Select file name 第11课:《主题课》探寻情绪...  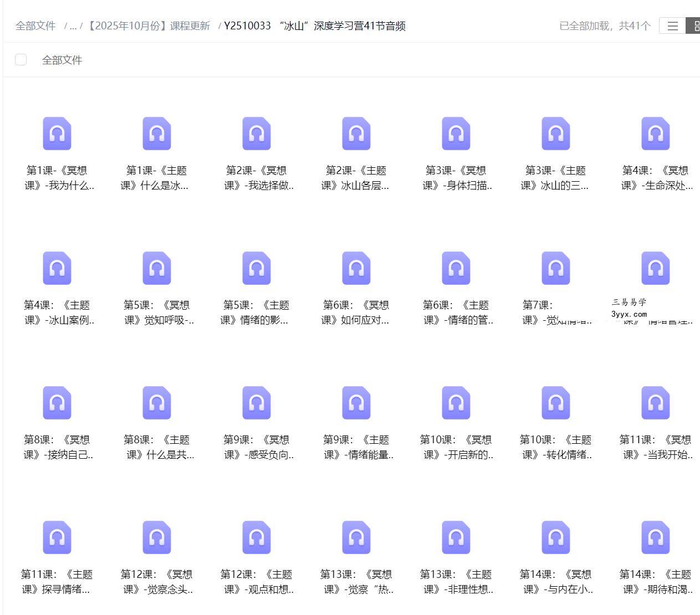tap(56, 582)
